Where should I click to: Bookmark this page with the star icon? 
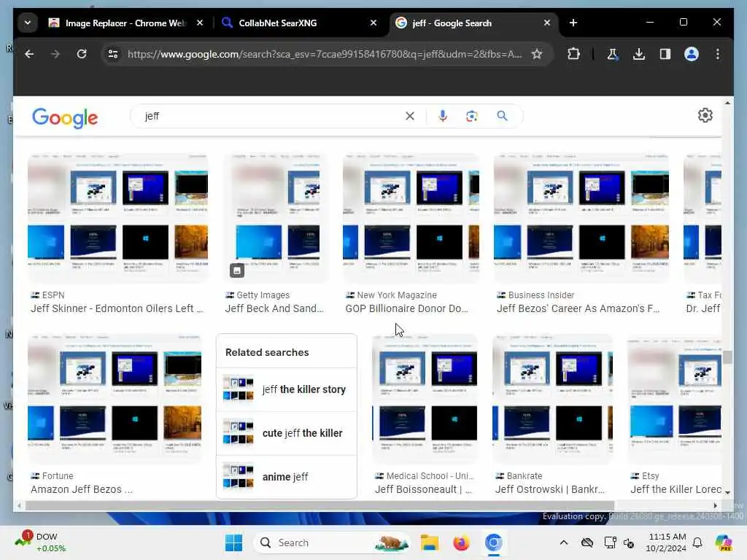pos(537,54)
